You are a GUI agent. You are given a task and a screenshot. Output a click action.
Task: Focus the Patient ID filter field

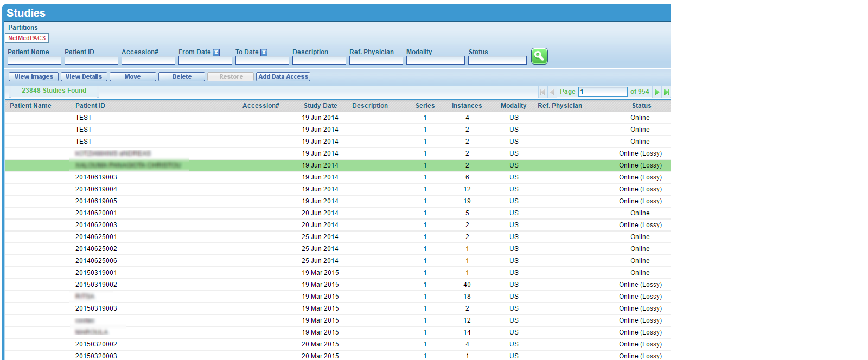[x=91, y=60]
